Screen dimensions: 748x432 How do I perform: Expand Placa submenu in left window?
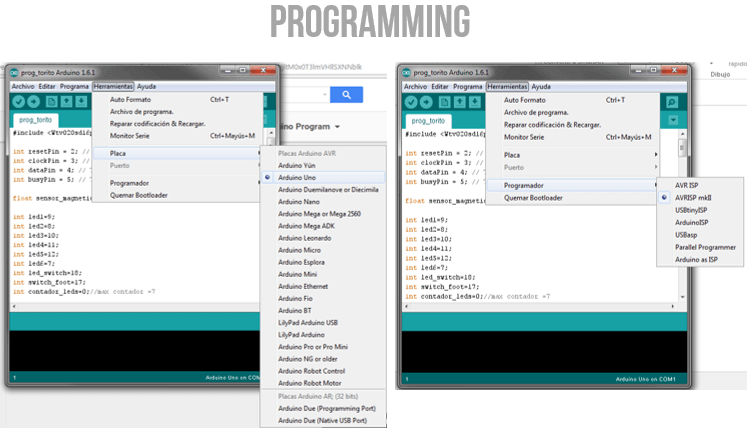point(177,153)
